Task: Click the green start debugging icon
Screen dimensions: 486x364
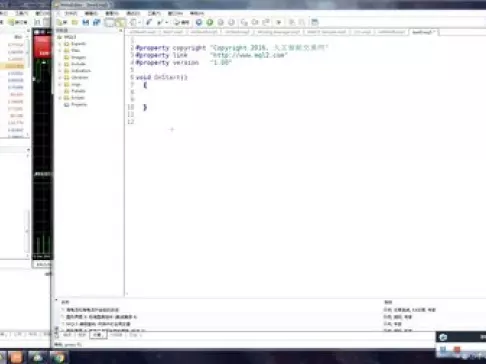Action: pyautogui.click(x=210, y=22)
